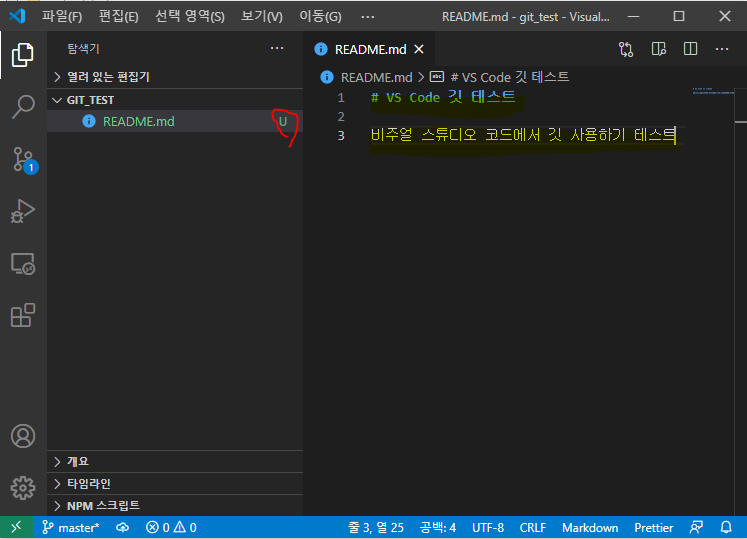Expand the NPM 스크립트 section

175,506
